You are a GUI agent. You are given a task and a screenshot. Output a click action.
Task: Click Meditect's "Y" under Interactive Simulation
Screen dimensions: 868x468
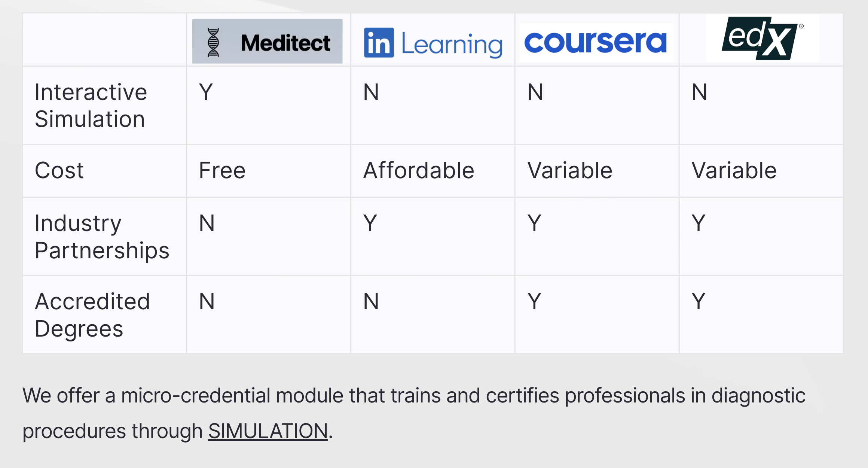click(x=206, y=92)
